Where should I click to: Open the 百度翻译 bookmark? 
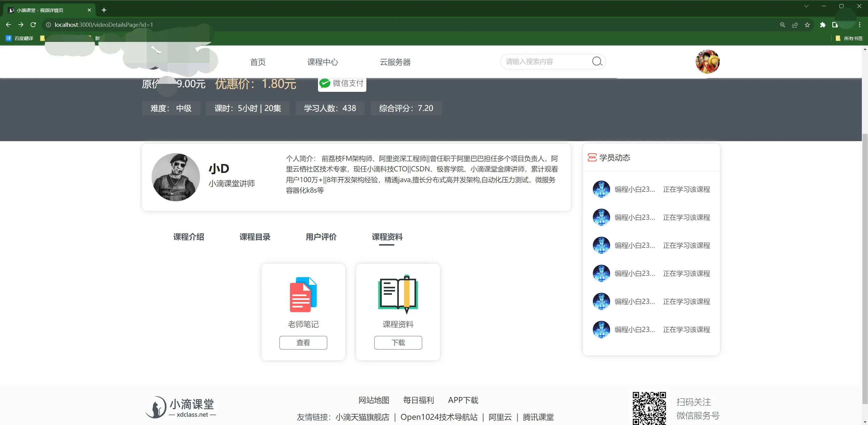(x=19, y=38)
